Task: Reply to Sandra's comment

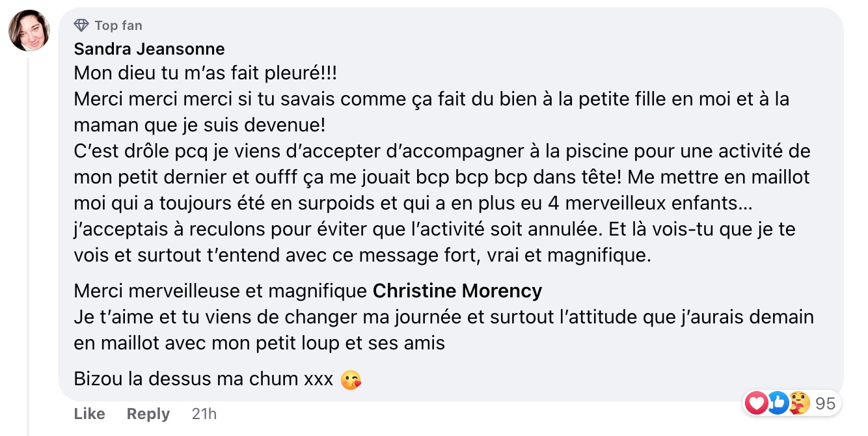Action: [148, 414]
